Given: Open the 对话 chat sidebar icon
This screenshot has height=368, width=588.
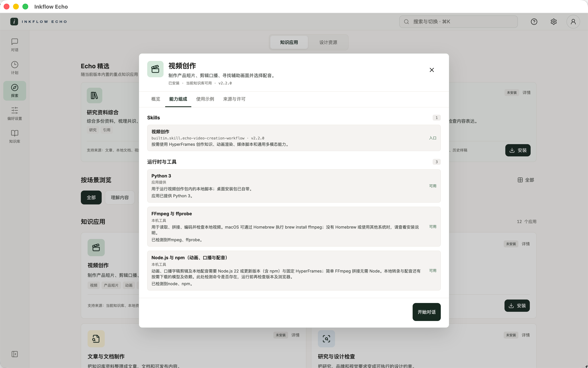Looking at the screenshot, I should click(x=14, y=45).
